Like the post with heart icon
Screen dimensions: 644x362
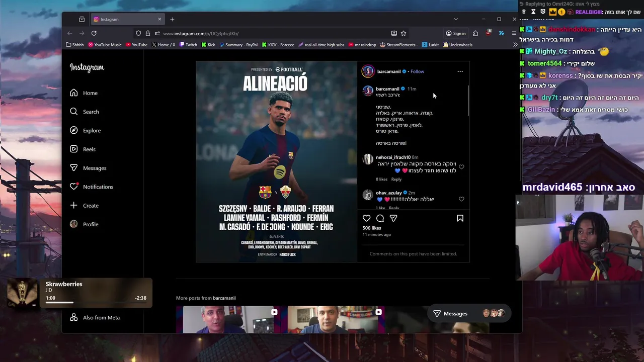pos(366,218)
